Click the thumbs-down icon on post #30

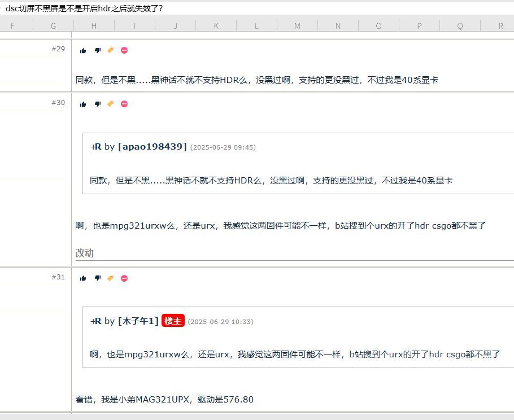coord(96,104)
